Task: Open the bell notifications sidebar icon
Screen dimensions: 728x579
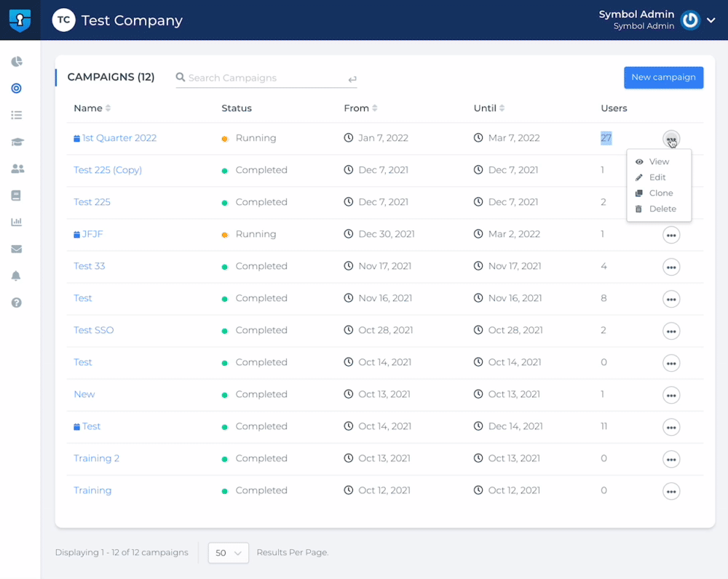Action: (16, 276)
